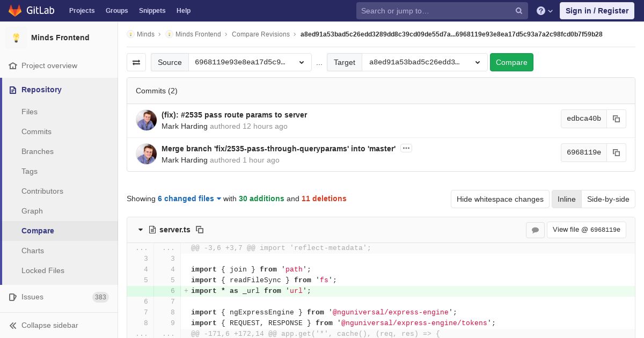The height and width of the screenshot is (338, 644).
Task: Switch to Inline diff view
Action: (x=566, y=199)
